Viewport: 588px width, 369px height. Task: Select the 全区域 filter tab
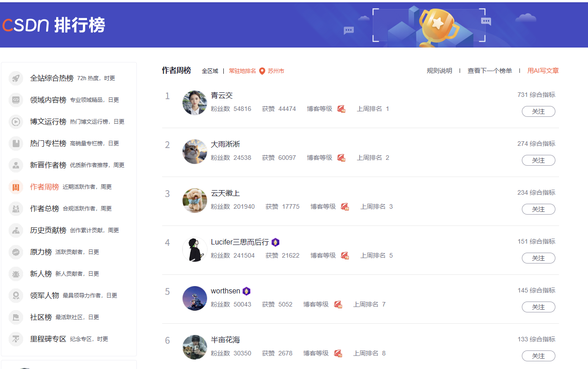pyautogui.click(x=210, y=71)
